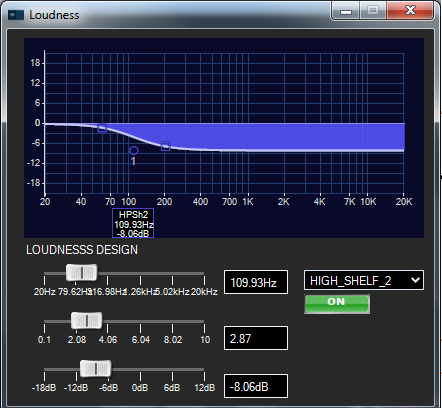Image resolution: width=442 pixels, height=408 pixels.
Task: Click the 2.87 Q value input field
Action: coord(256,338)
